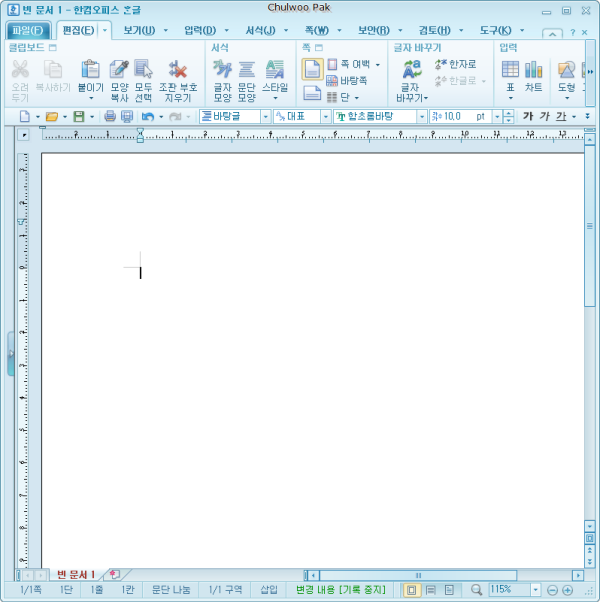Click the horizontal scrollbar thumb

click(418, 575)
